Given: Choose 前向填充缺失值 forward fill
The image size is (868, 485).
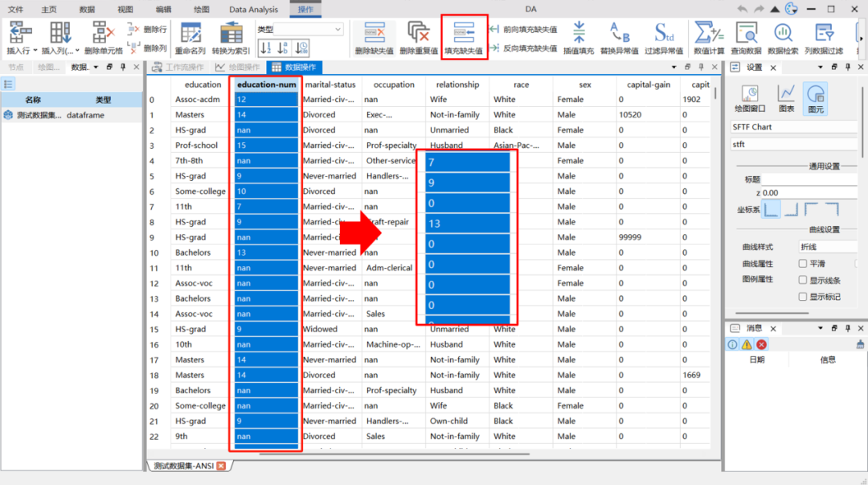Looking at the screenshot, I should 524,30.
